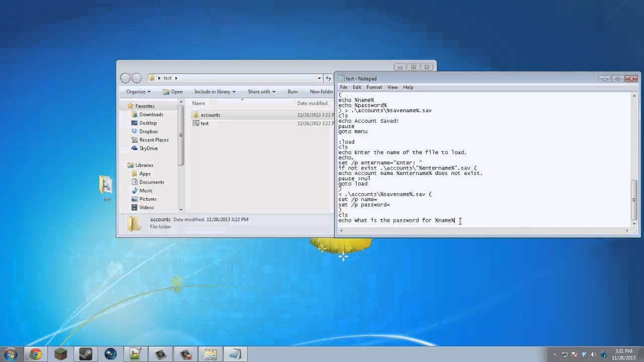The image size is (644, 362).
Task: Sort files by Date modified column
Action: click(x=312, y=103)
